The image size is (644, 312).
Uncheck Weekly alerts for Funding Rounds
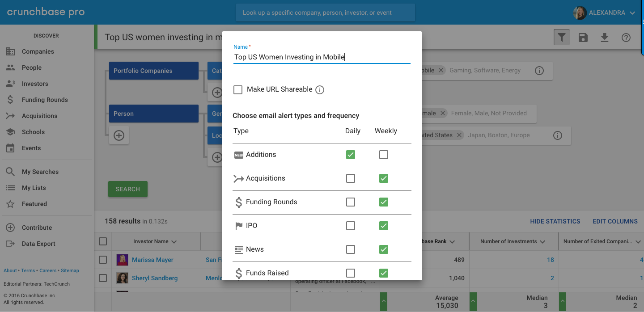click(x=384, y=202)
